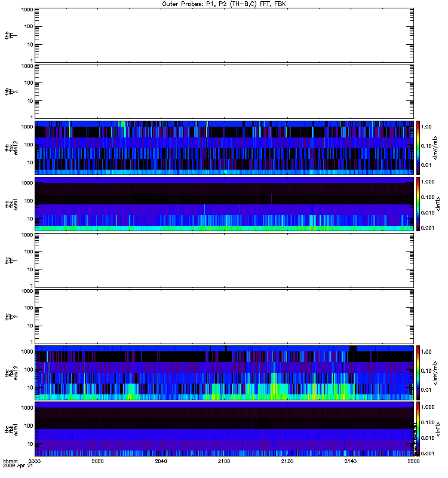The height and width of the screenshot is (478, 448).
Task: Click the color bar beside thc fbk edc12 panel
Action: click(x=418, y=372)
